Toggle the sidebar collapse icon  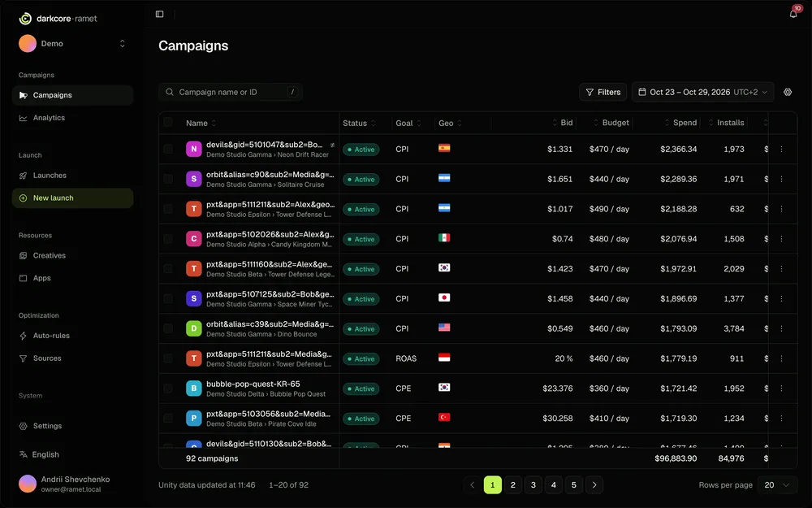coord(159,14)
